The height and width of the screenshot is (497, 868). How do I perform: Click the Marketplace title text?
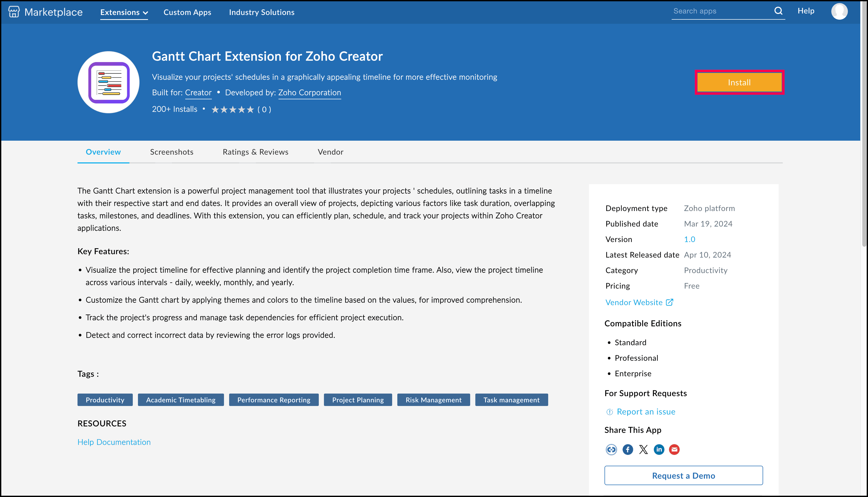[x=53, y=12]
